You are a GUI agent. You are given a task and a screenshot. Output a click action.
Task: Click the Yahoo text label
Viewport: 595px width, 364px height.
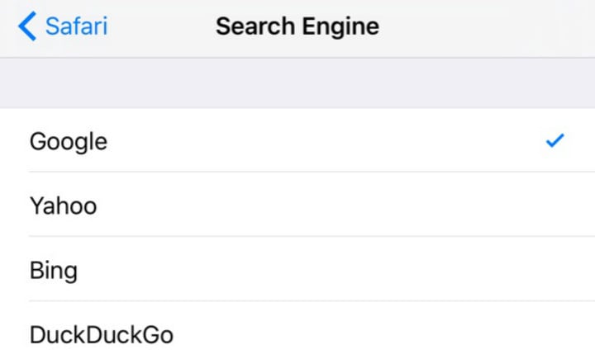click(63, 205)
